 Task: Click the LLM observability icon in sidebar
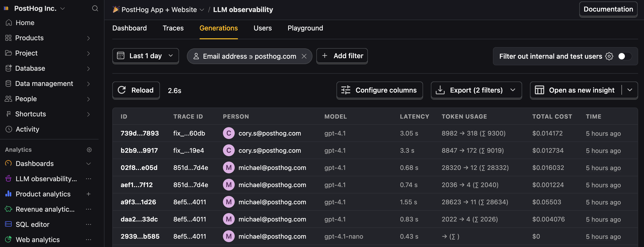[x=8, y=178]
